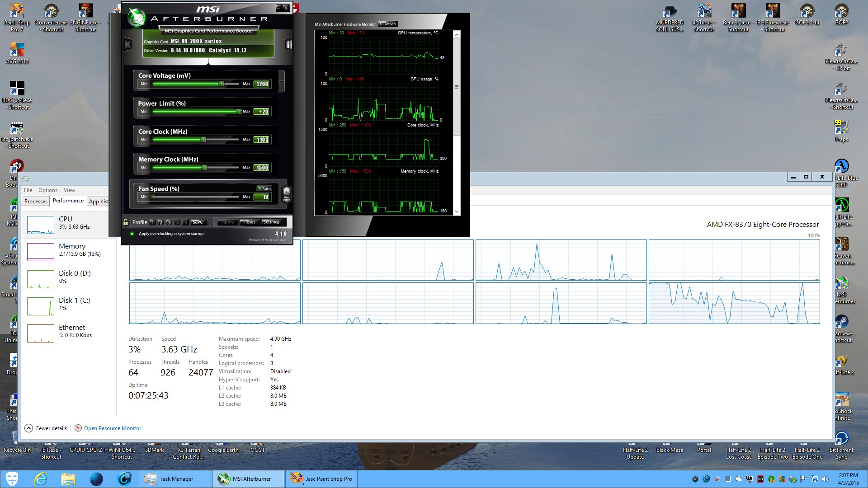Switch to Jasc Paint Shop Pro taskbar button

(321, 479)
